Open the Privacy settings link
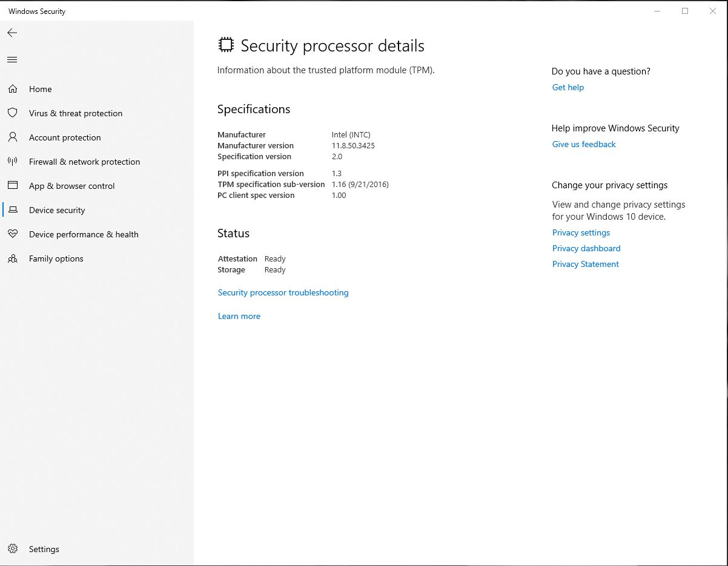Image resolution: width=728 pixels, height=566 pixels. [580, 232]
